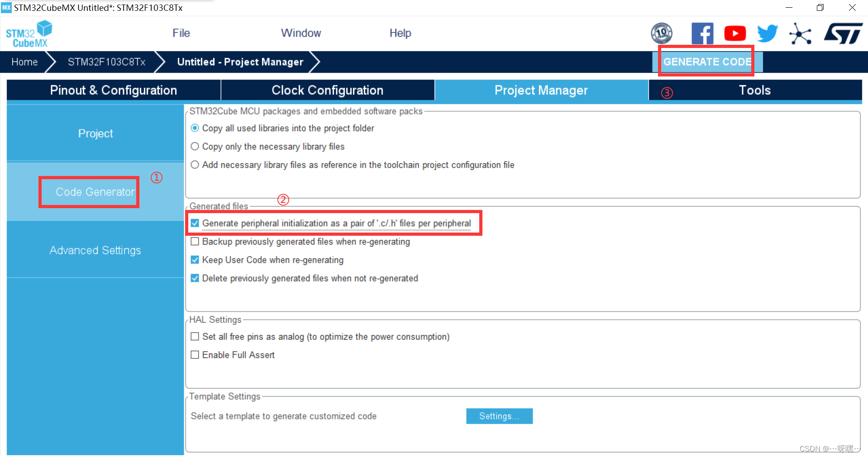Open the Advanced Settings side section
The height and width of the screenshot is (457, 868).
tap(95, 250)
